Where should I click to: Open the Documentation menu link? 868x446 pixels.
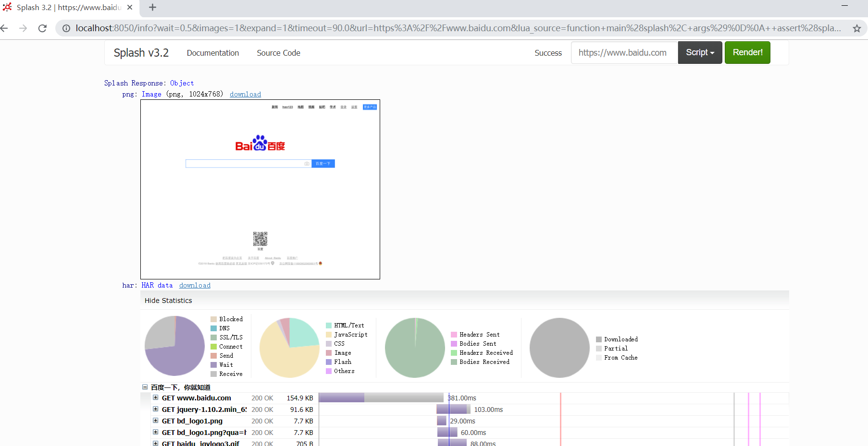[213, 53]
